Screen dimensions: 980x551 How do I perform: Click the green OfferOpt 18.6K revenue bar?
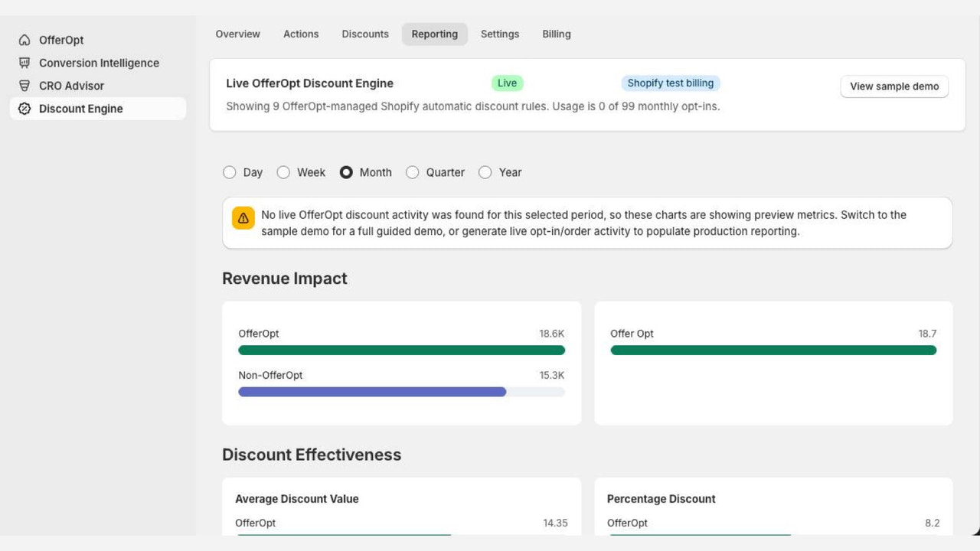401,350
